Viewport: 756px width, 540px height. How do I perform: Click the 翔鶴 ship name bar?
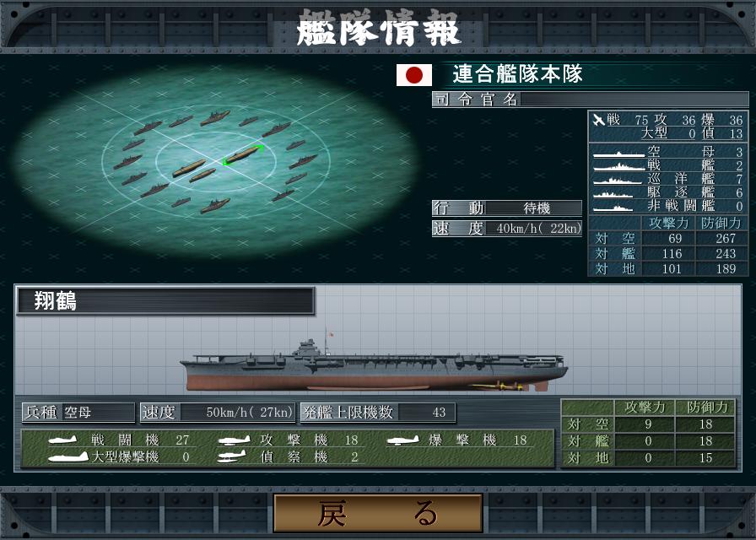pyautogui.click(x=165, y=301)
